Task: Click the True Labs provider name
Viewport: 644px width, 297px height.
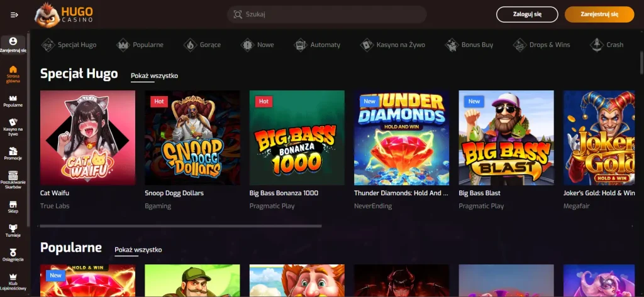Action: point(55,206)
